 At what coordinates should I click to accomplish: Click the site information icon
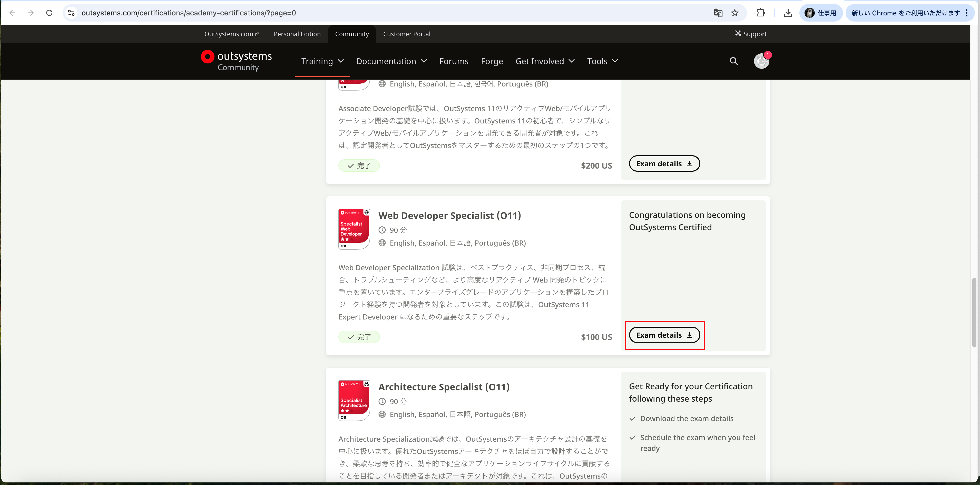[x=71, y=13]
